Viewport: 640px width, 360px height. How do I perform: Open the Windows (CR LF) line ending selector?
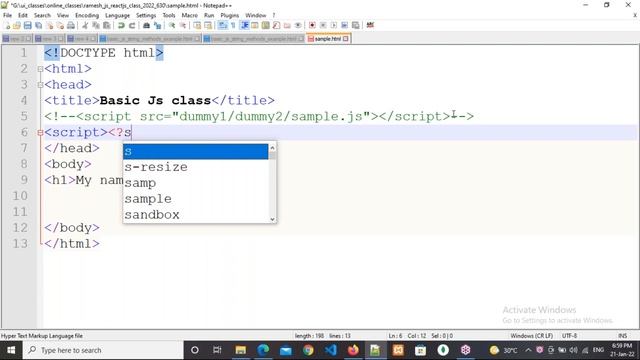[x=531, y=336]
